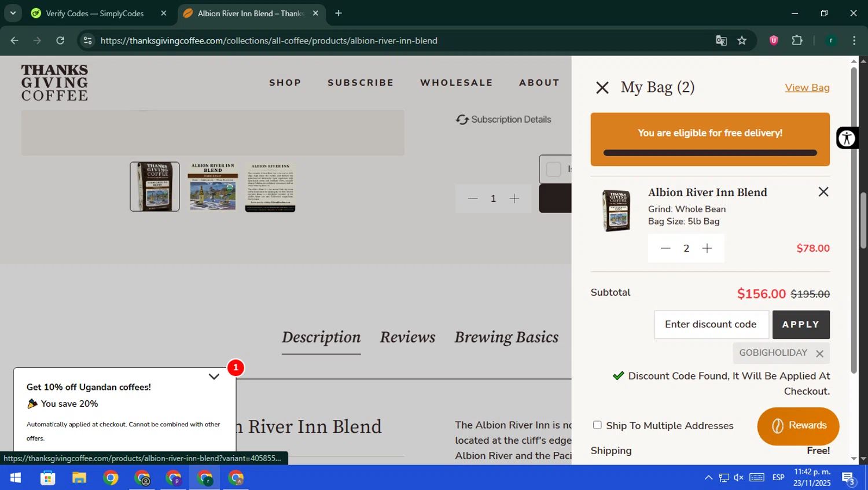Viewport: 868px width, 490px height.
Task: Open the Chrome profile avatar
Action: [831, 40]
